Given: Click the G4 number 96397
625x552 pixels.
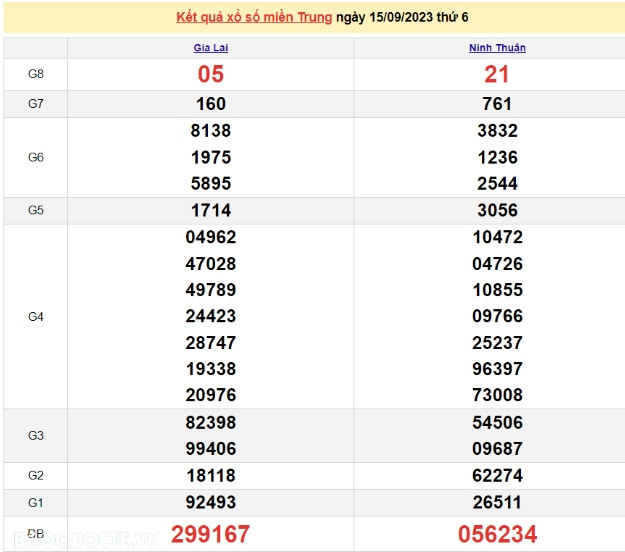Looking at the screenshot, I should click(x=497, y=369).
